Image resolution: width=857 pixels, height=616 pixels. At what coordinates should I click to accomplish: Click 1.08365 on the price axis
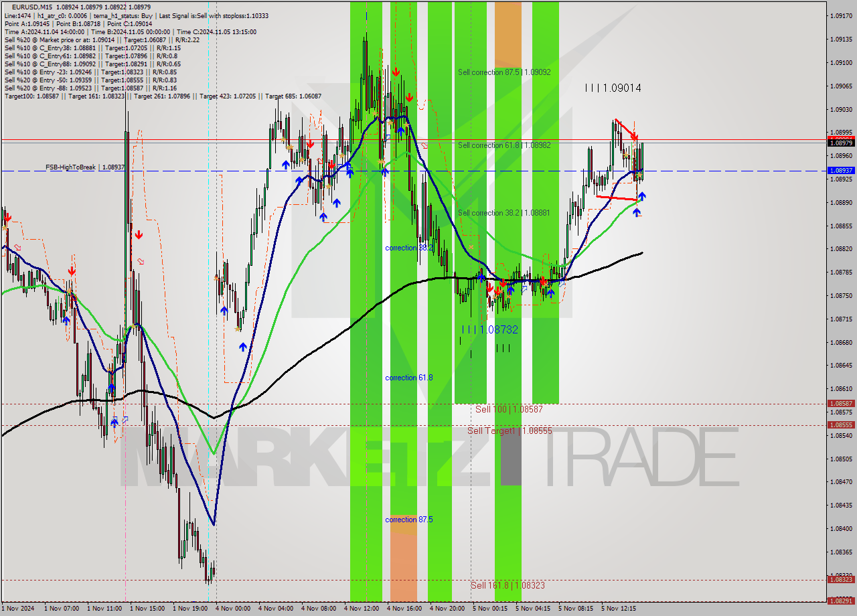click(841, 552)
